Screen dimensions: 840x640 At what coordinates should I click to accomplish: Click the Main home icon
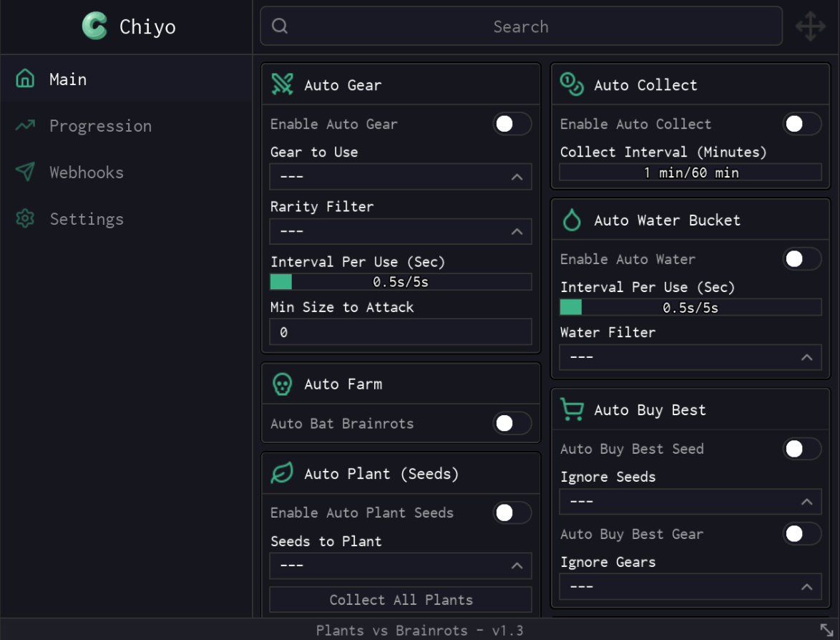click(x=25, y=79)
